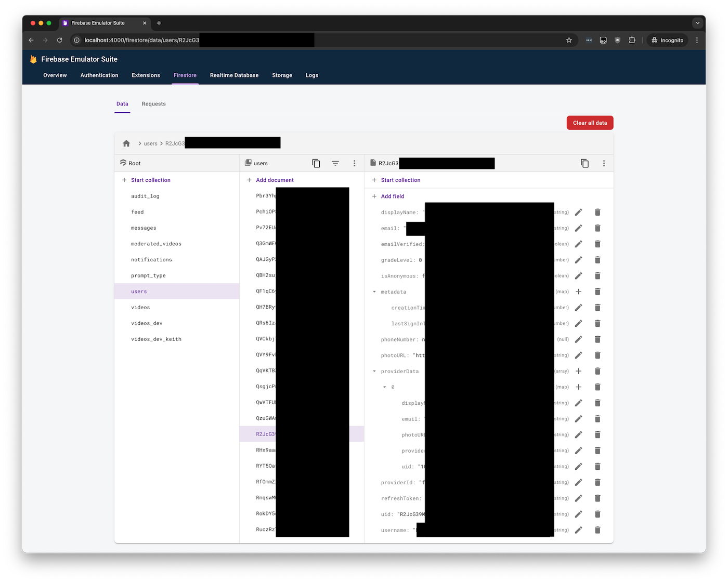The height and width of the screenshot is (582, 728).
Task: Open the browser extensions puzzle icon
Action: point(632,40)
